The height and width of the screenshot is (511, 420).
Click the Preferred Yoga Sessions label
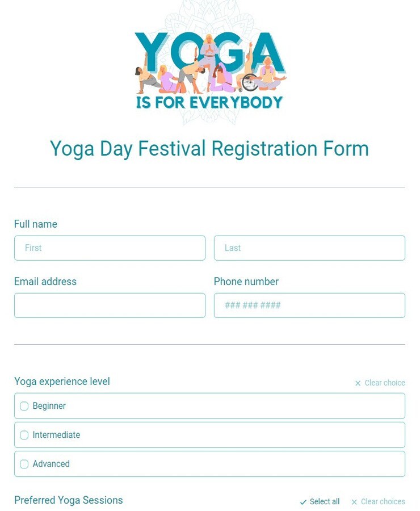[x=68, y=500]
